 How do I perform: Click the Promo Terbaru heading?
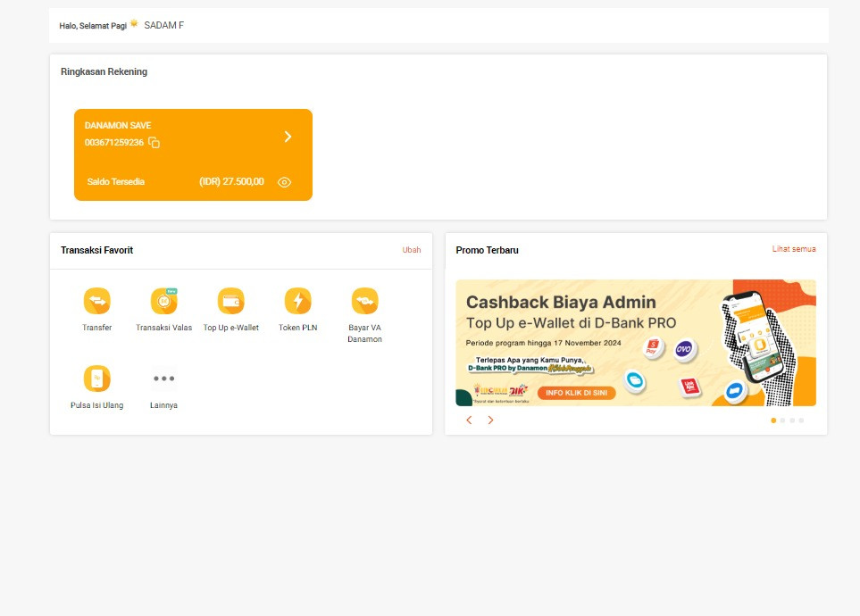tap(487, 250)
